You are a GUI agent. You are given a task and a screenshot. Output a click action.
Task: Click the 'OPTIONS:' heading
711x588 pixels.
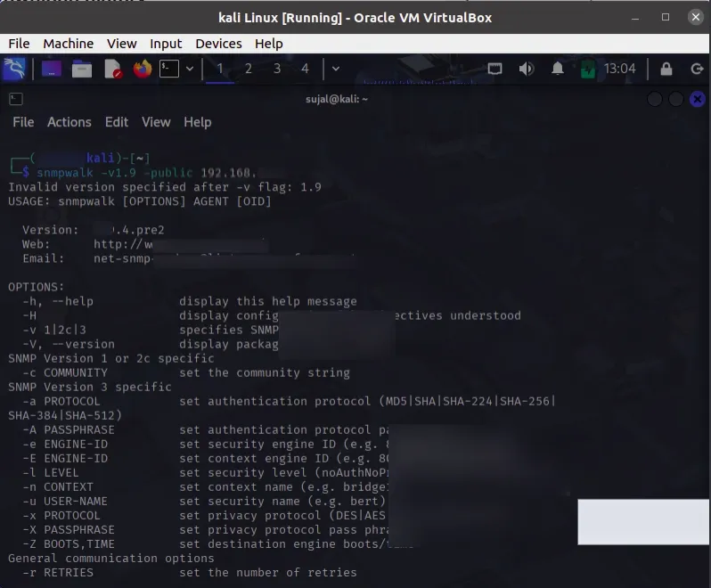coord(37,287)
